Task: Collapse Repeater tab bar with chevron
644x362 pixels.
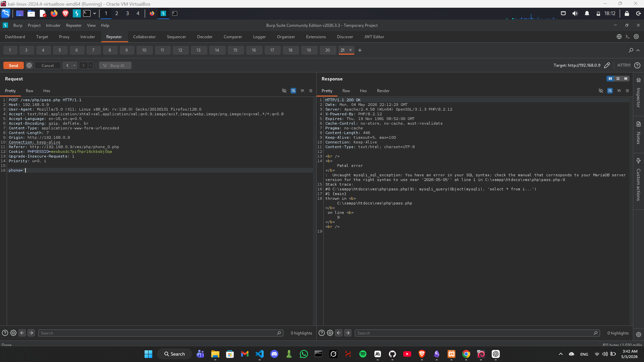Action: click(638, 50)
